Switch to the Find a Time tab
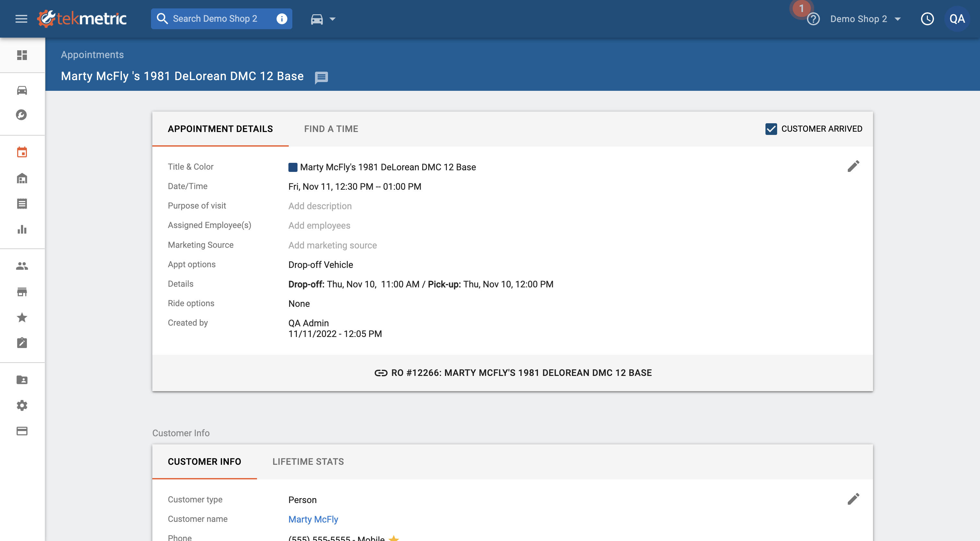Screen dimensions: 980x541 [x=331, y=129]
